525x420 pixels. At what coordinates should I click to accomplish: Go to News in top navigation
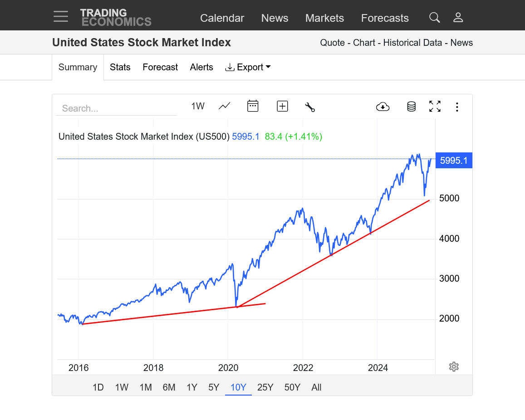pos(275,18)
